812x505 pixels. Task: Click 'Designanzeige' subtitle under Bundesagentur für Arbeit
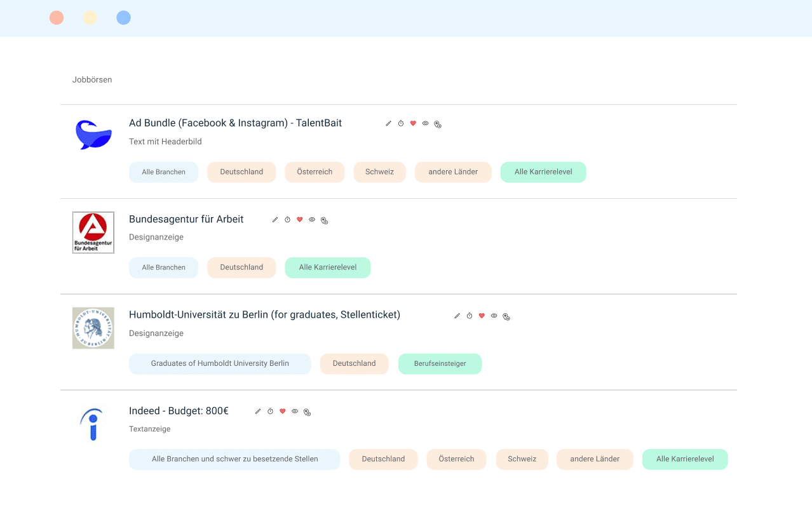(x=156, y=238)
